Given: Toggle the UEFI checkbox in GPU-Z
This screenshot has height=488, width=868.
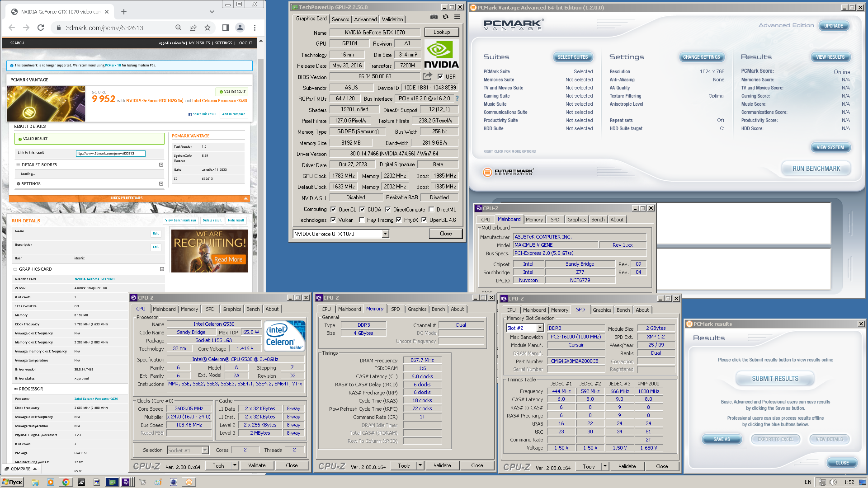Looking at the screenshot, I should tap(440, 76).
